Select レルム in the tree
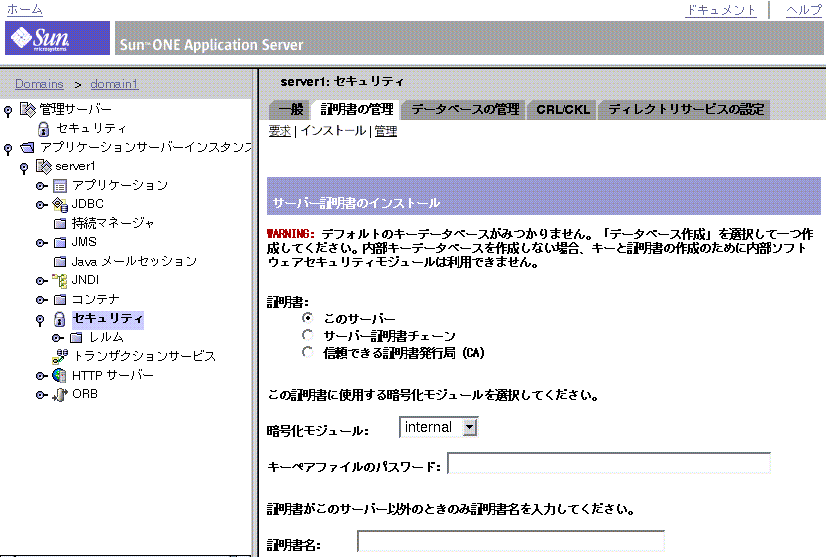 (106, 338)
